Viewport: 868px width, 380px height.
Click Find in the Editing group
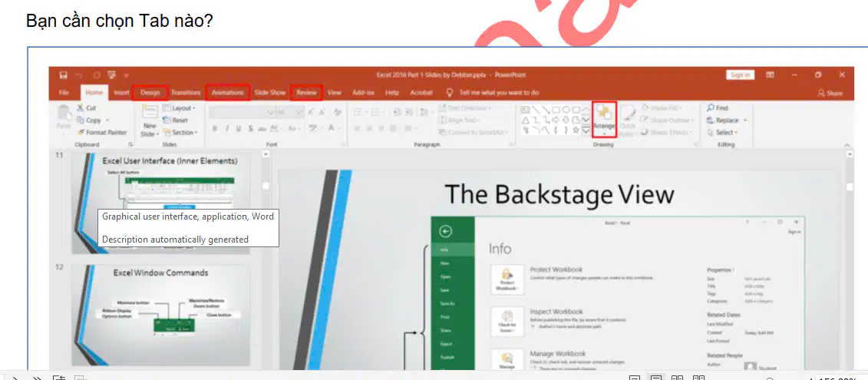click(x=718, y=108)
